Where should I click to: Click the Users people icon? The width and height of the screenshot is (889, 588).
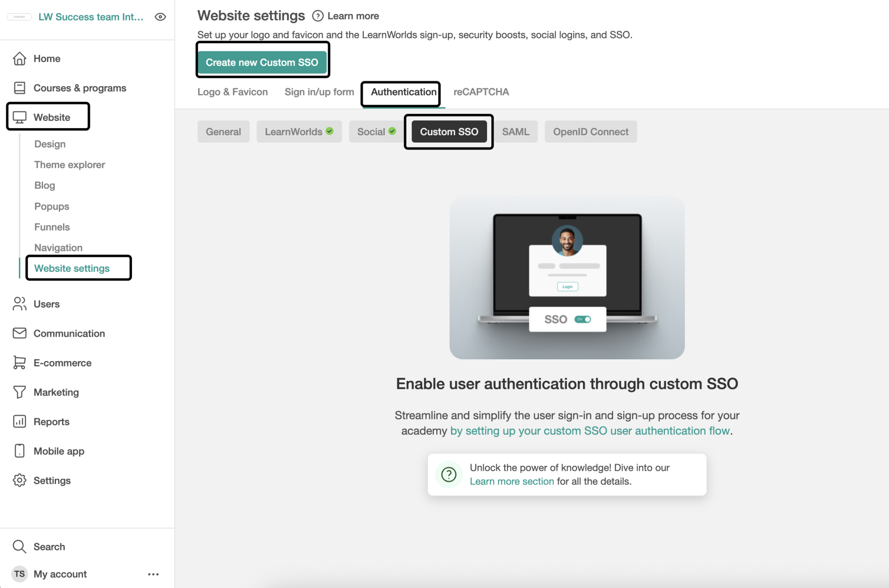(19, 304)
